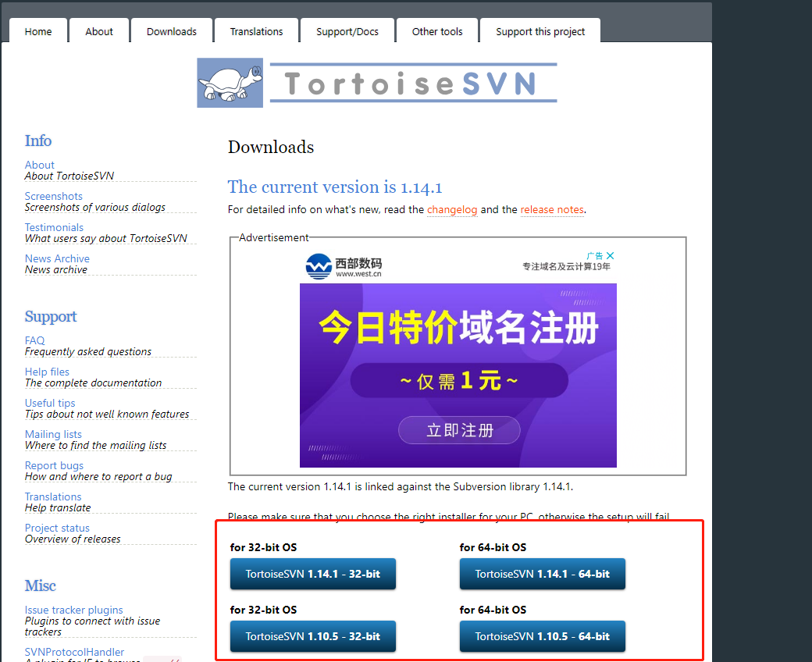
Task: Click 'Tips about not well known features' text
Action: pos(107,414)
